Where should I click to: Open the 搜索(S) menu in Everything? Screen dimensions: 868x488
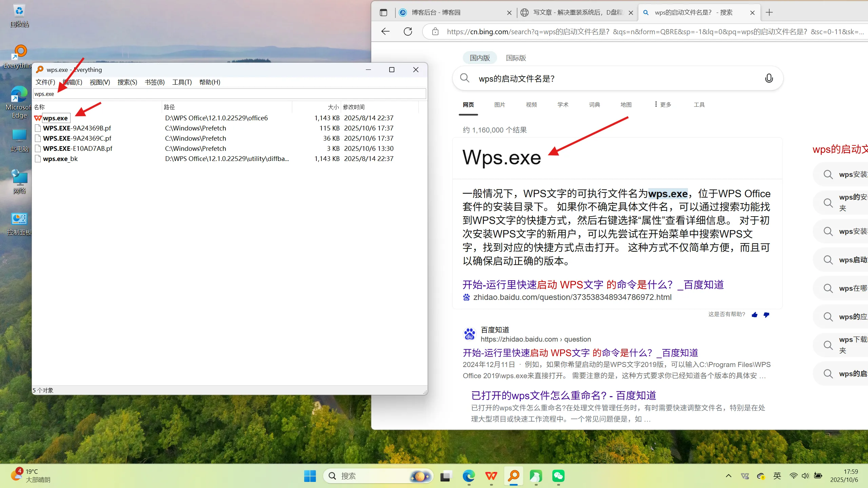[x=127, y=82]
